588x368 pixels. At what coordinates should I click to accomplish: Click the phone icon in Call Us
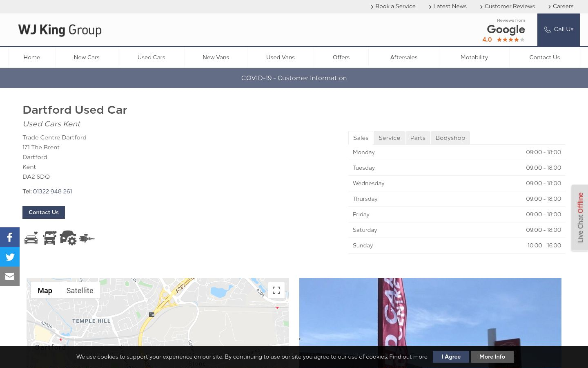[548, 29]
